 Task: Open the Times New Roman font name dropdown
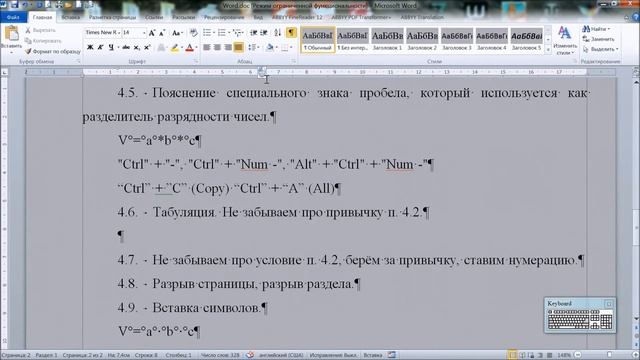pyautogui.click(x=119, y=33)
